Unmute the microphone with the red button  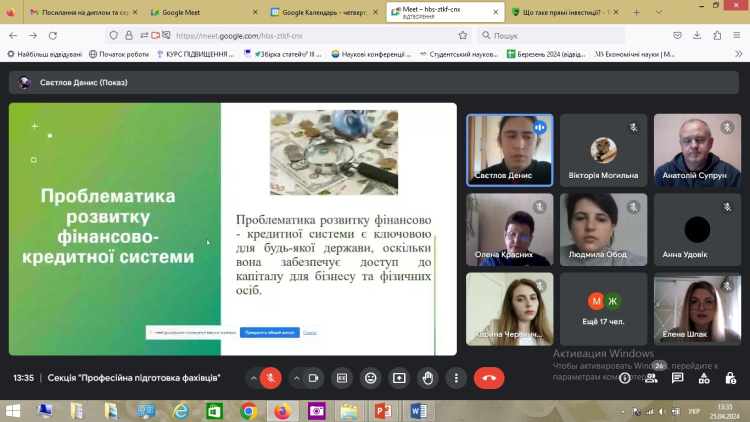pyautogui.click(x=270, y=378)
